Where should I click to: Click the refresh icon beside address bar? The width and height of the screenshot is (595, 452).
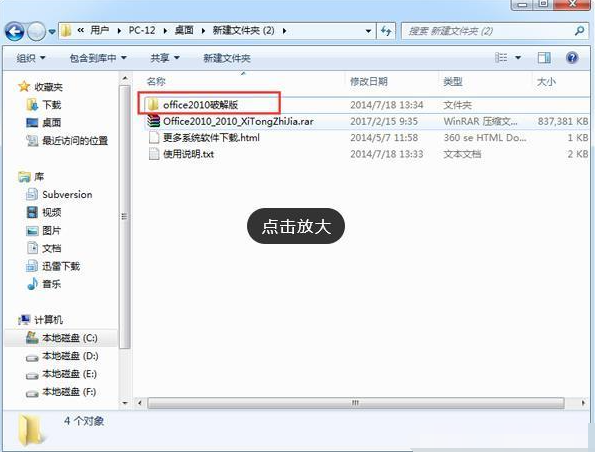point(386,31)
